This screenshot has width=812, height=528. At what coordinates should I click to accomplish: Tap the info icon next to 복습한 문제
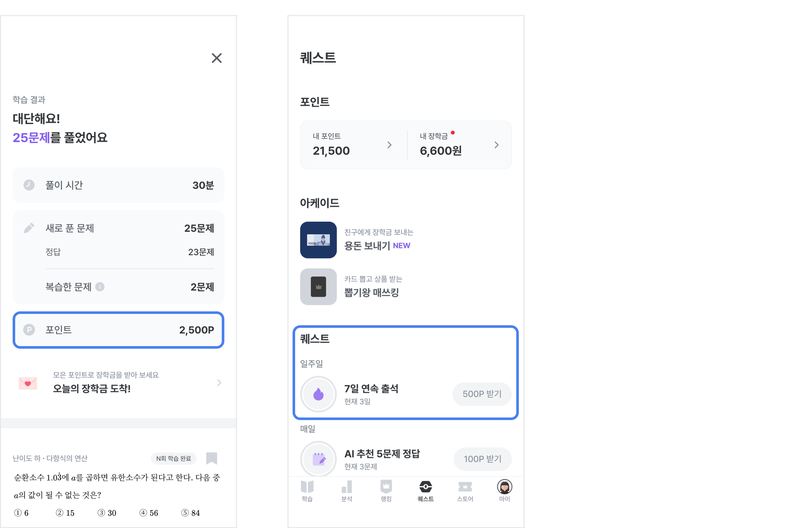[x=100, y=287]
